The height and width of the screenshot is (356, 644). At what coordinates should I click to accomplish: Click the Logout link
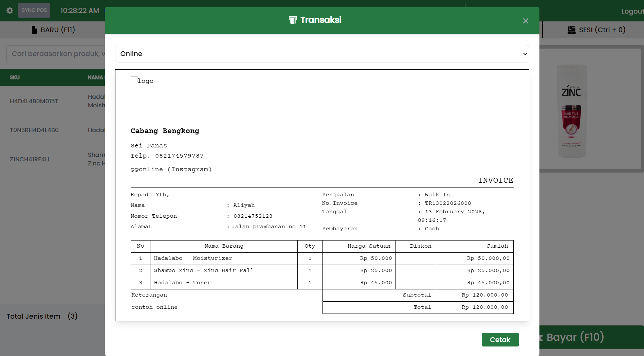(632, 11)
